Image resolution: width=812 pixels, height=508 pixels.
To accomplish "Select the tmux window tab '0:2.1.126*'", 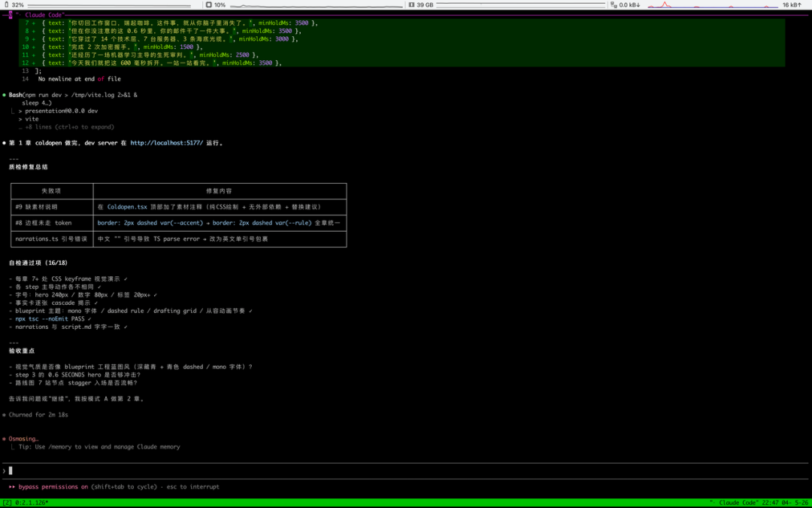I will pyautogui.click(x=32, y=503).
